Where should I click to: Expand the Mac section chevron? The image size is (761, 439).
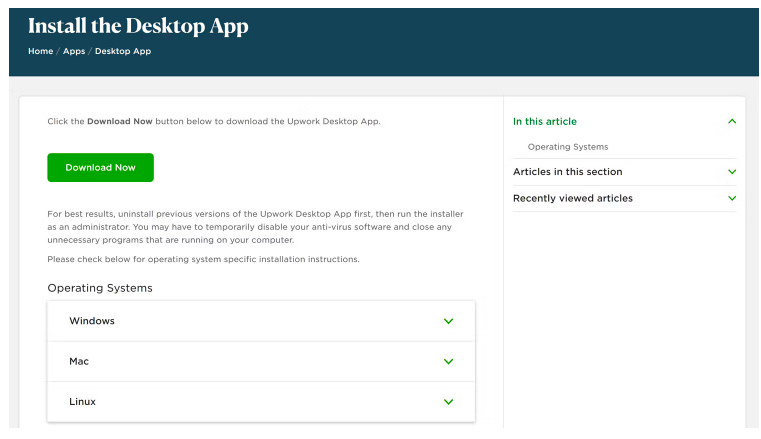click(448, 361)
